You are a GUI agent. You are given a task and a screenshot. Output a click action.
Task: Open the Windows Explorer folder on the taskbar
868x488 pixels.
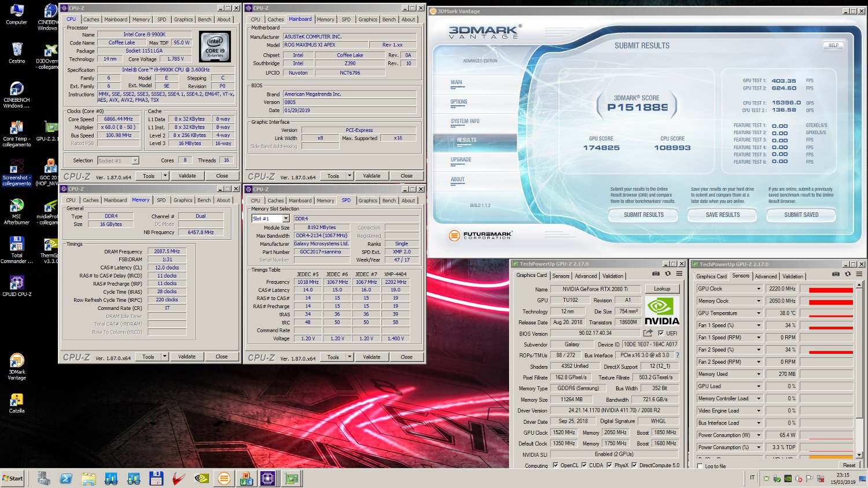[x=89, y=478]
